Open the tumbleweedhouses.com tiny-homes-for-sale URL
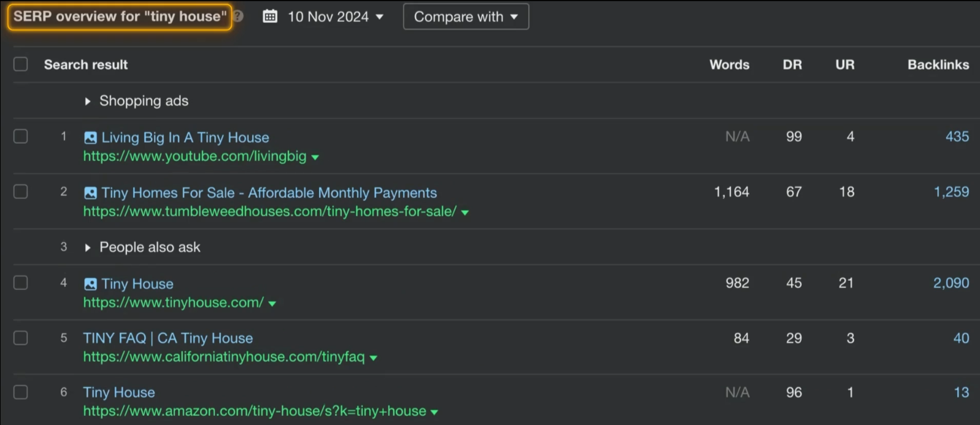The height and width of the screenshot is (425, 980). click(270, 211)
